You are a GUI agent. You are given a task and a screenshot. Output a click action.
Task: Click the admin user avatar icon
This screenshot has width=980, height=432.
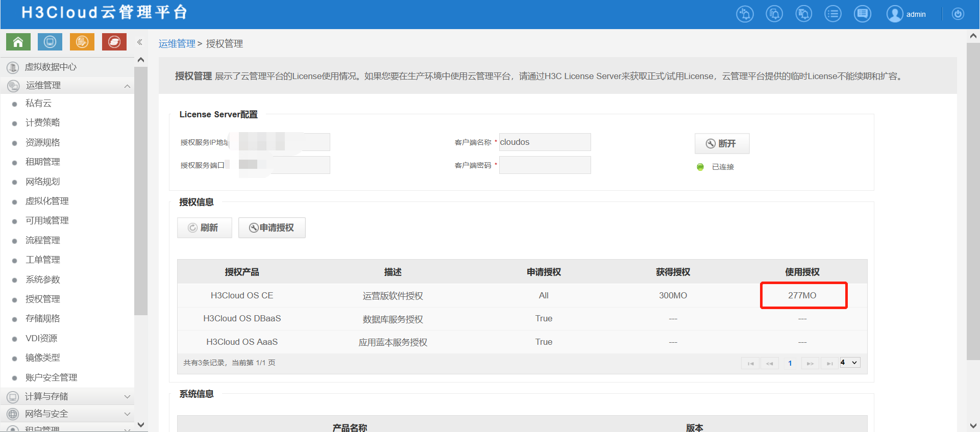[x=895, y=14]
